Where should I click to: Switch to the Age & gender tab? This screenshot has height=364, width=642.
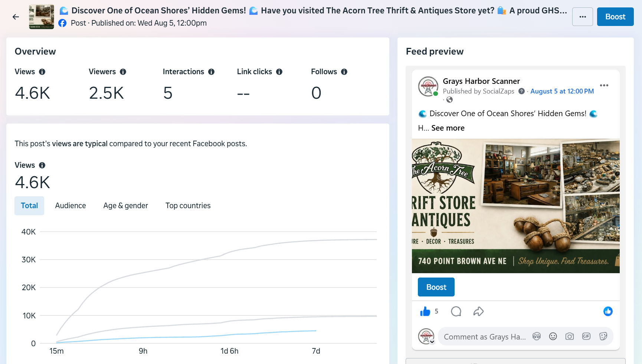[126, 206]
